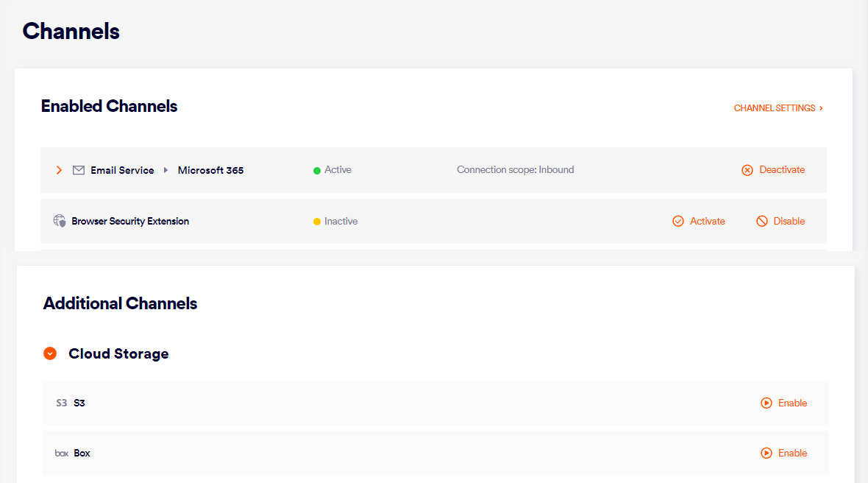Expand the Email Service row chevron
Screen dimensions: 868x483
[x=59, y=170]
